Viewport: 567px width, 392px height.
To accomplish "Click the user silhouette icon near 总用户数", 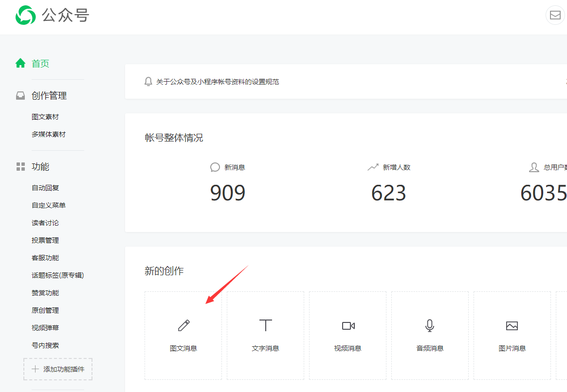I will (533, 167).
